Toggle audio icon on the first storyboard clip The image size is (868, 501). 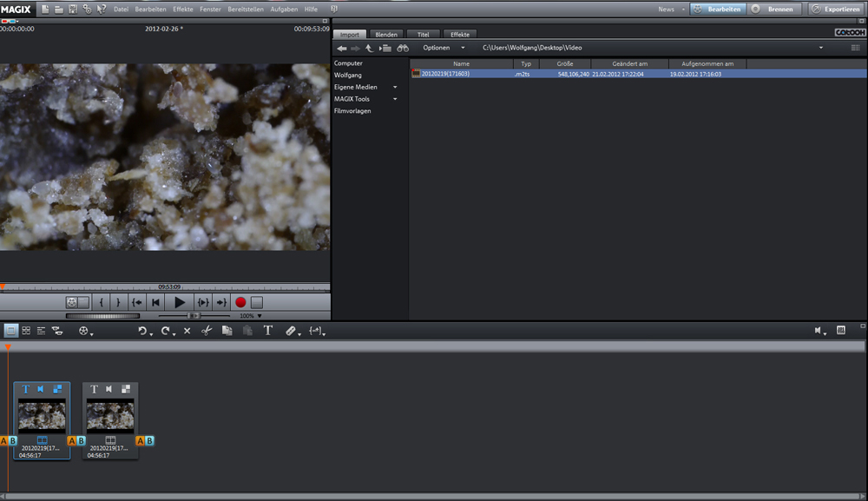[x=41, y=389]
